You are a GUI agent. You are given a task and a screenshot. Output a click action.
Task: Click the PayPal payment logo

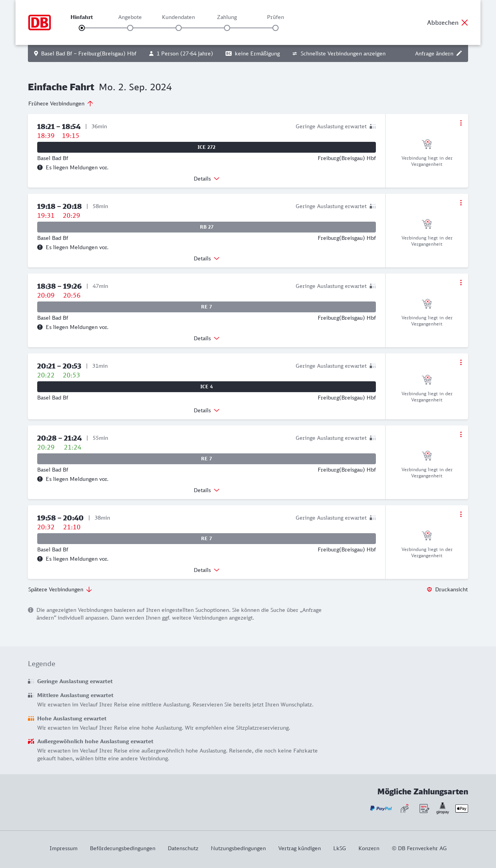(381, 808)
